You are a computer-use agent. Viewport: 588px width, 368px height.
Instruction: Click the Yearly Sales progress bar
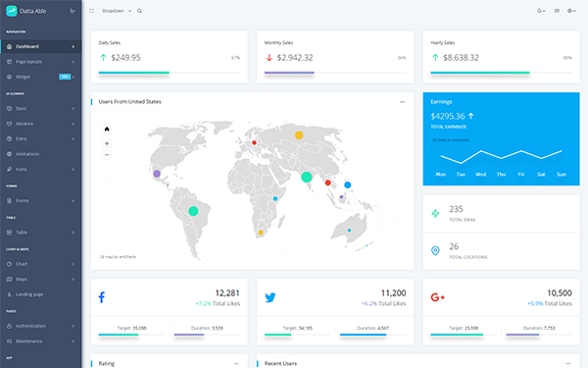tap(502, 73)
